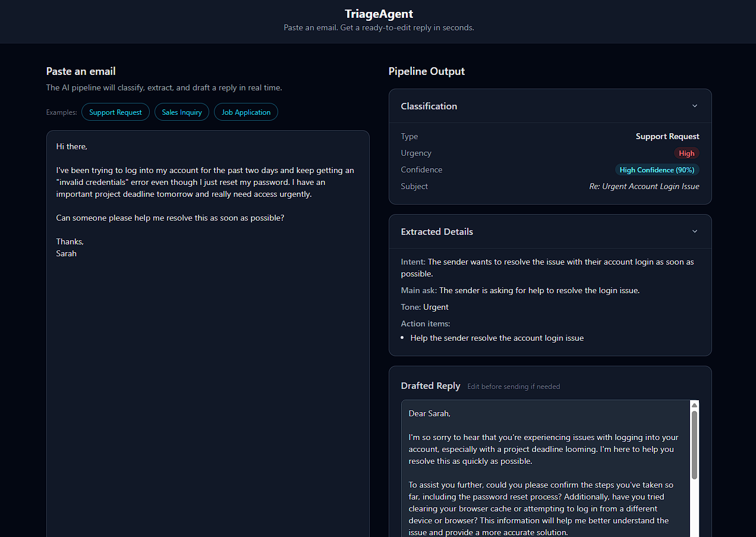Viewport: 756px width, 537px height.
Task: Click the TriageAgent header title
Action: (378, 13)
